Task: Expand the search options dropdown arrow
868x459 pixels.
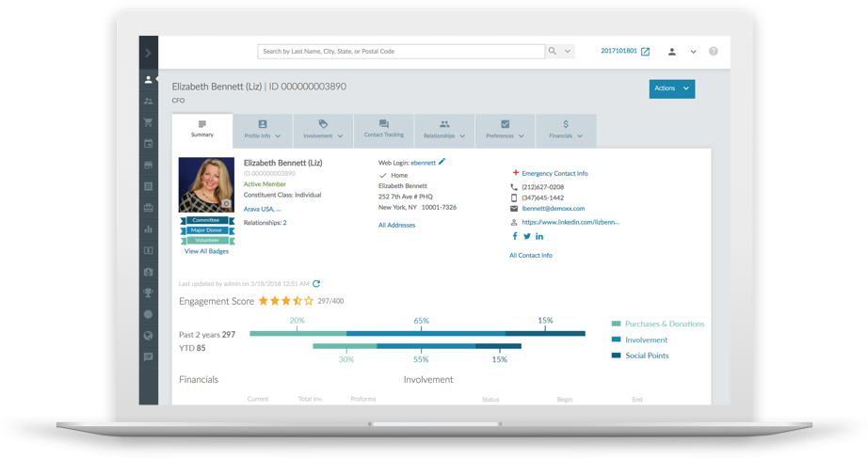Action: coord(569,52)
